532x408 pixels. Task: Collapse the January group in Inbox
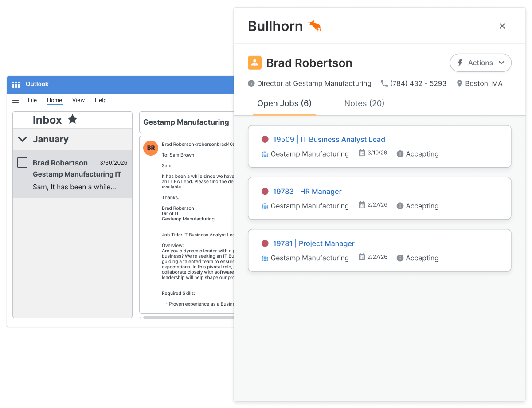[22, 139]
